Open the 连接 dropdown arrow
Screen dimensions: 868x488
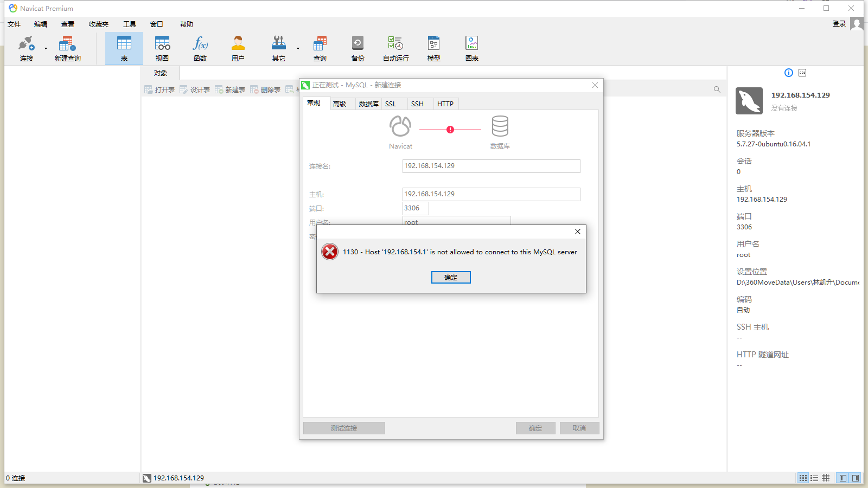point(46,49)
